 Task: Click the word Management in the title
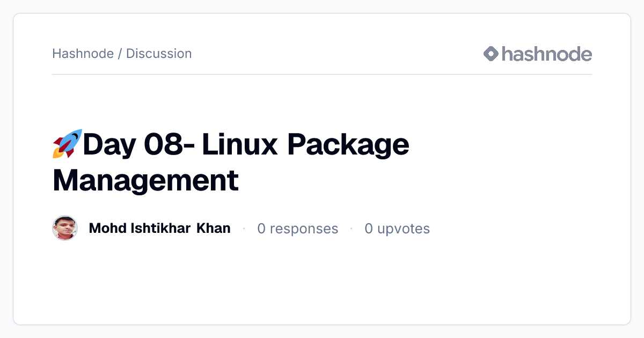click(145, 180)
